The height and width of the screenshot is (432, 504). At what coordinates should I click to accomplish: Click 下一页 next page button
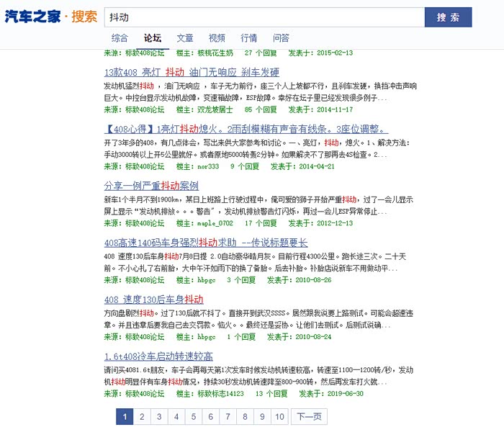(x=310, y=416)
